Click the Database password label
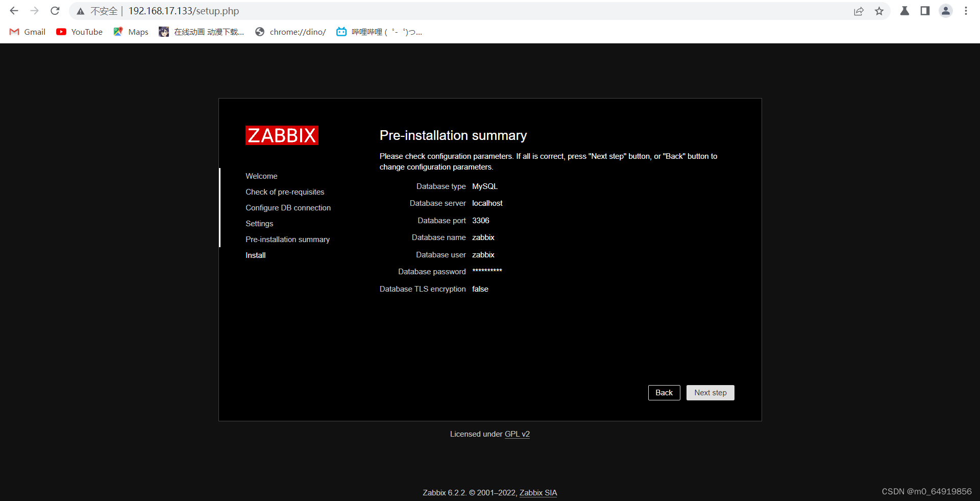The image size is (980, 501). (x=432, y=272)
